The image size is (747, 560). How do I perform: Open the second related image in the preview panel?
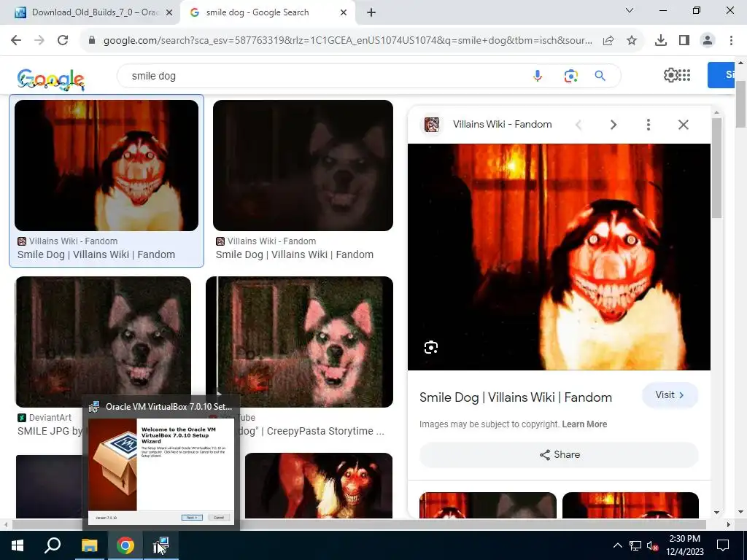point(630,505)
